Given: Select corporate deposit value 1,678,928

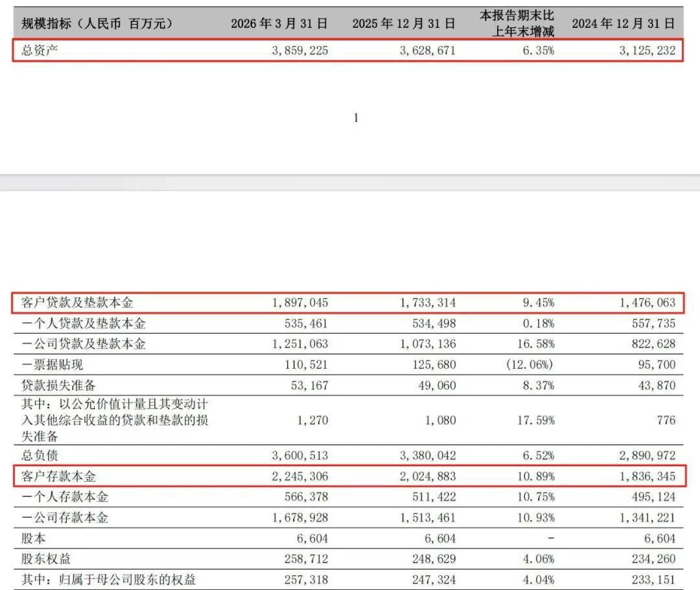Looking at the screenshot, I should click(x=300, y=517).
